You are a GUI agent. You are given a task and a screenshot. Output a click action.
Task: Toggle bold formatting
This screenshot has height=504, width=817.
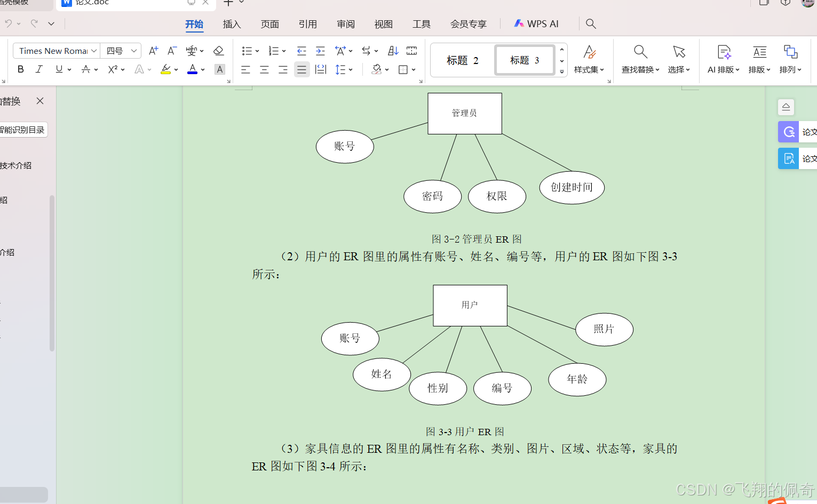click(21, 69)
